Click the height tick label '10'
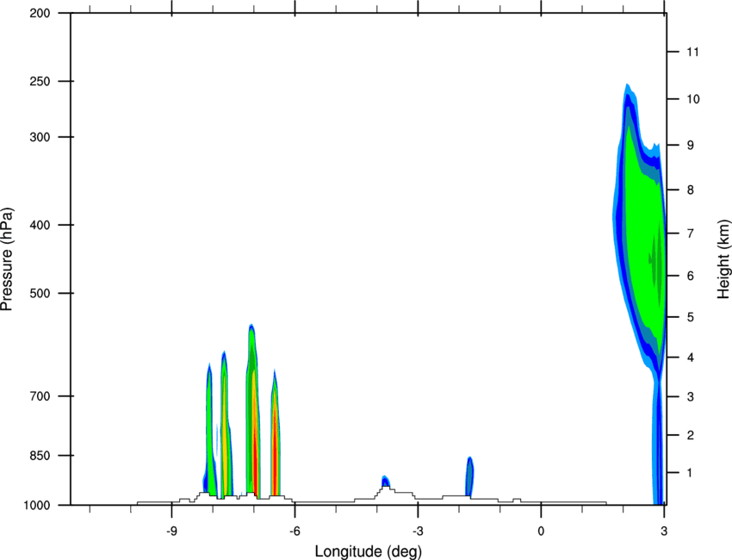Viewport: 732px width, 560px height. click(x=693, y=99)
